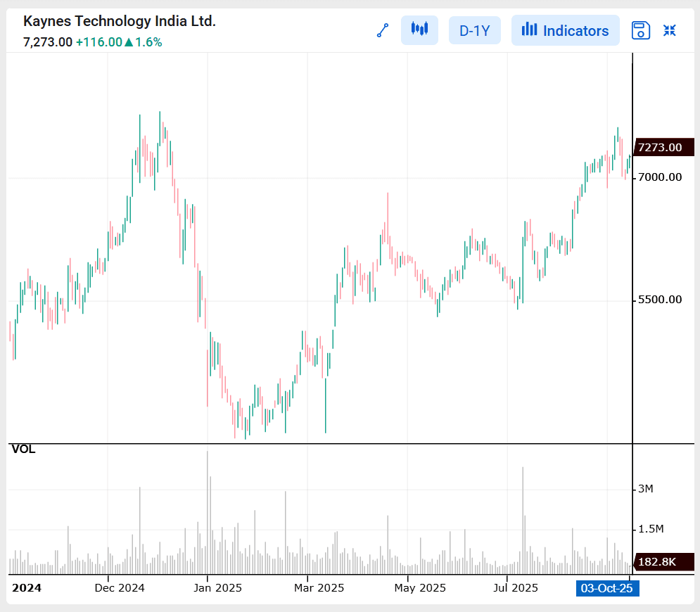Image resolution: width=700 pixels, height=612 pixels.
Task: Click the 182.8K volume label
Action: 663,561
